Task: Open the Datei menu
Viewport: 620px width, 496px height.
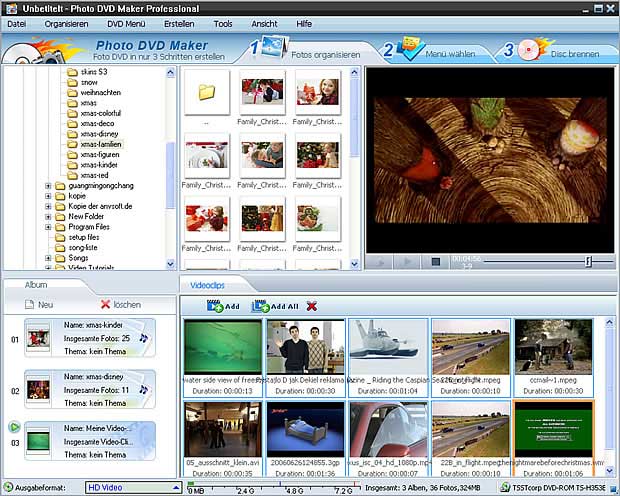Action: [x=17, y=24]
